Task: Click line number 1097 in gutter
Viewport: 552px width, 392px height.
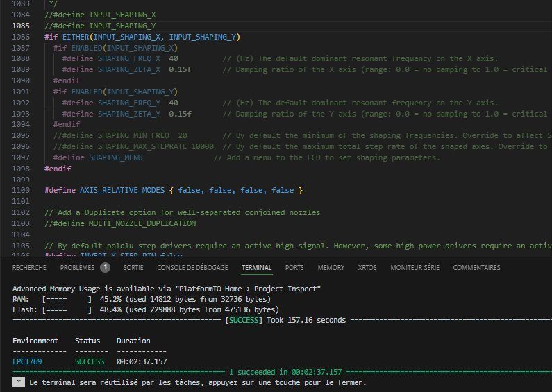Action: pos(21,157)
